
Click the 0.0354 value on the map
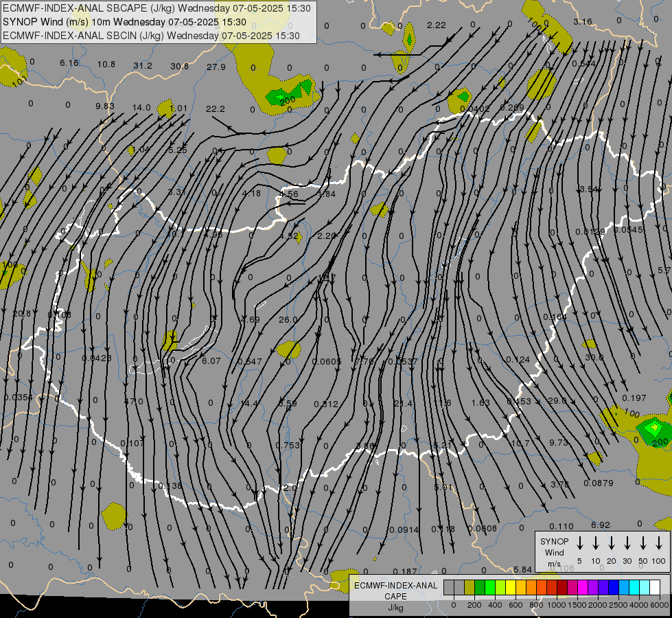point(19,398)
